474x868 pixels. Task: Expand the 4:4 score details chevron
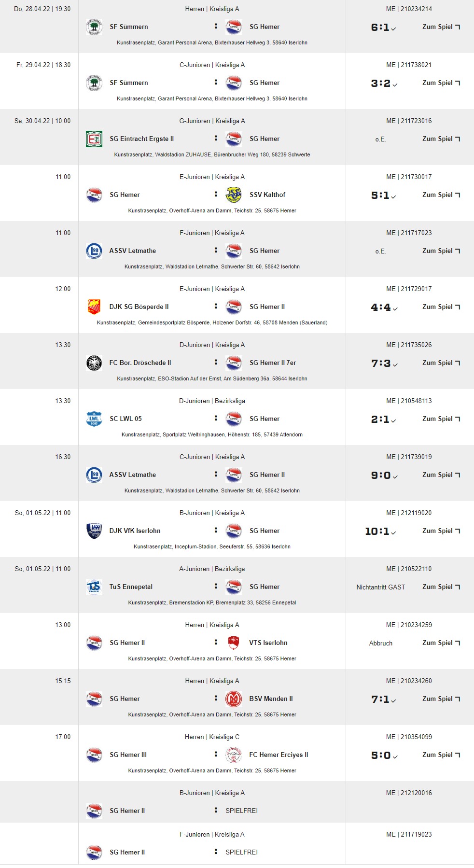tap(395, 309)
